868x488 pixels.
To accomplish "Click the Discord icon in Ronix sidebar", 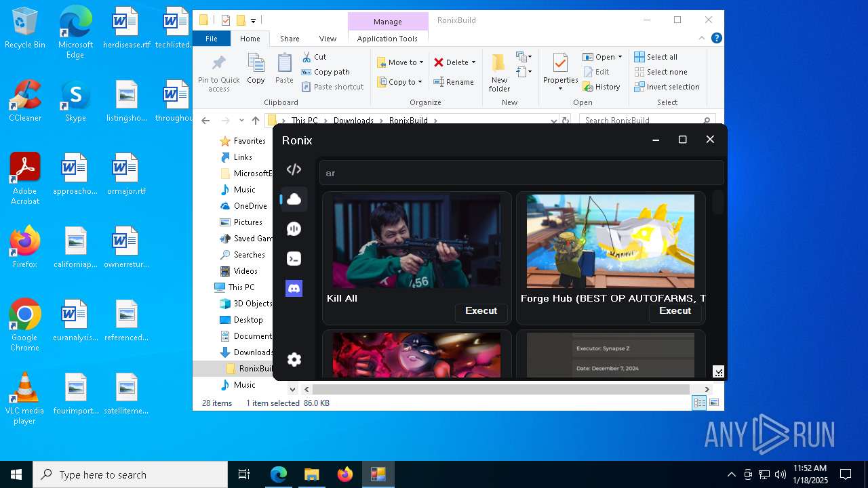I will tap(294, 289).
